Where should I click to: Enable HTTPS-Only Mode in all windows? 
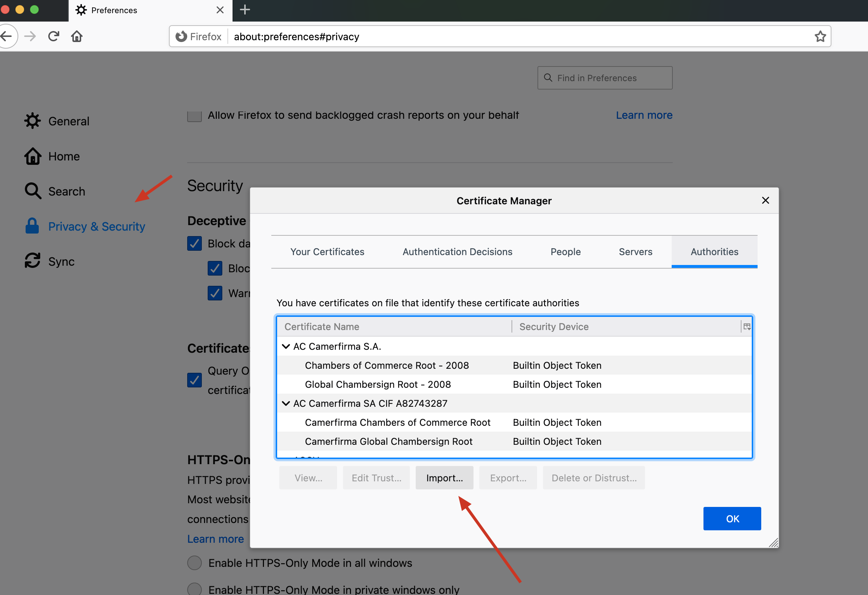(x=194, y=562)
